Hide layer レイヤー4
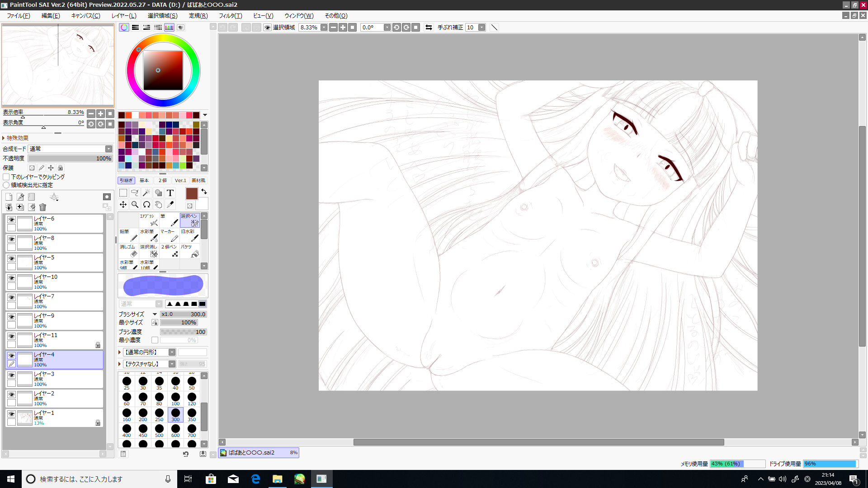 pyautogui.click(x=11, y=356)
